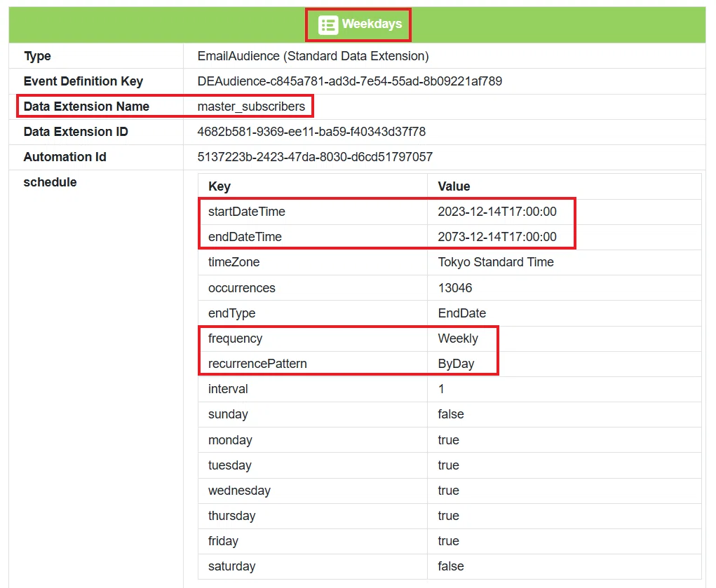Select the 2073-12-14T17:00:00 end value
Image resolution: width=716 pixels, height=588 pixels.
497,236
